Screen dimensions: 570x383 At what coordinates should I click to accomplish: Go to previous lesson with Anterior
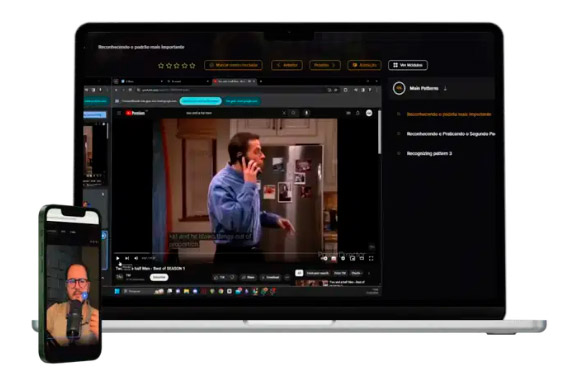(287, 65)
